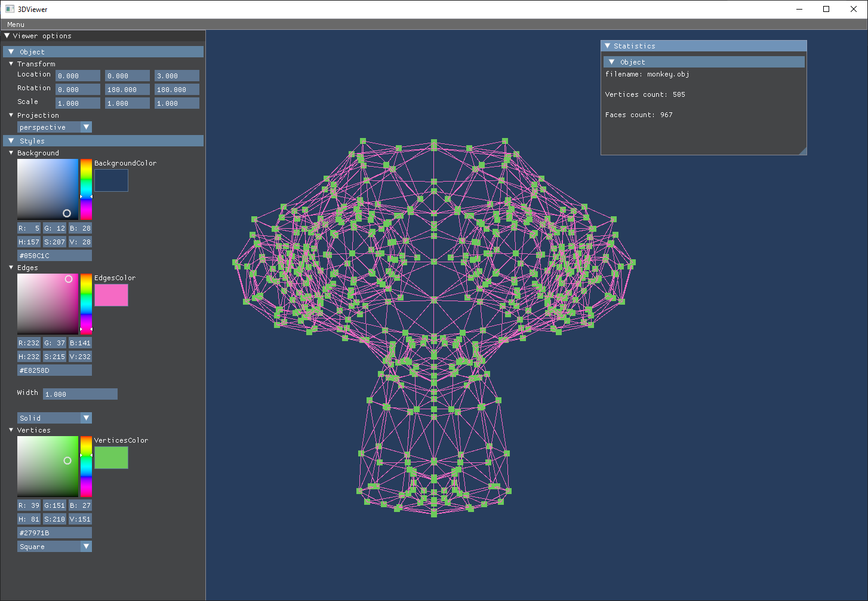
Task: Click the Vertices count: 505 text
Action: click(645, 94)
